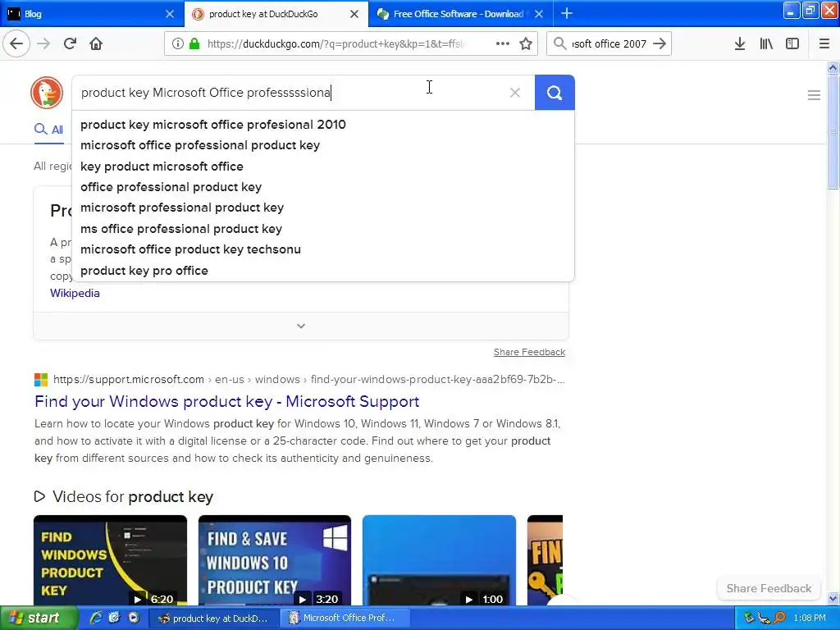The image size is (840, 630).
Task: Launch Internet Explorer from quick launch
Action: pyautogui.click(x=96, y=618)
